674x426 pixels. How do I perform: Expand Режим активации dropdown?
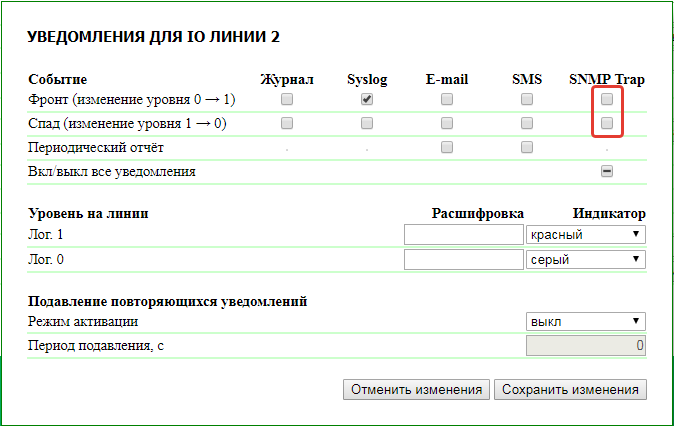[x=585, y=321]
